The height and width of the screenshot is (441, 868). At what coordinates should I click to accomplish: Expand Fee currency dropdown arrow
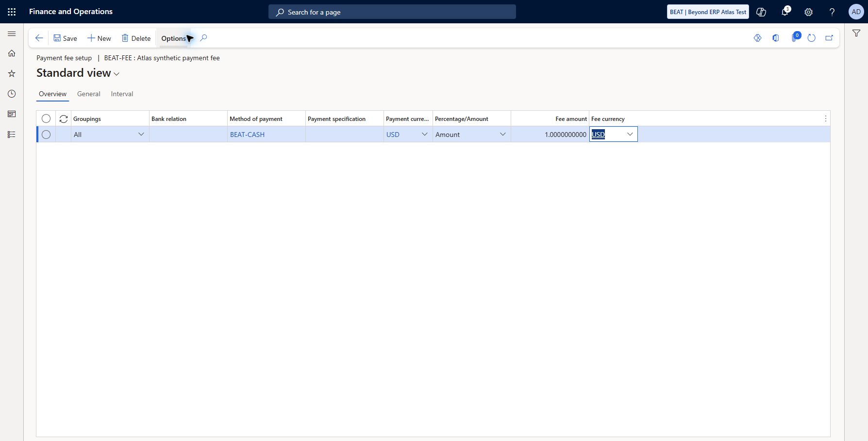[x=630, y=134]
